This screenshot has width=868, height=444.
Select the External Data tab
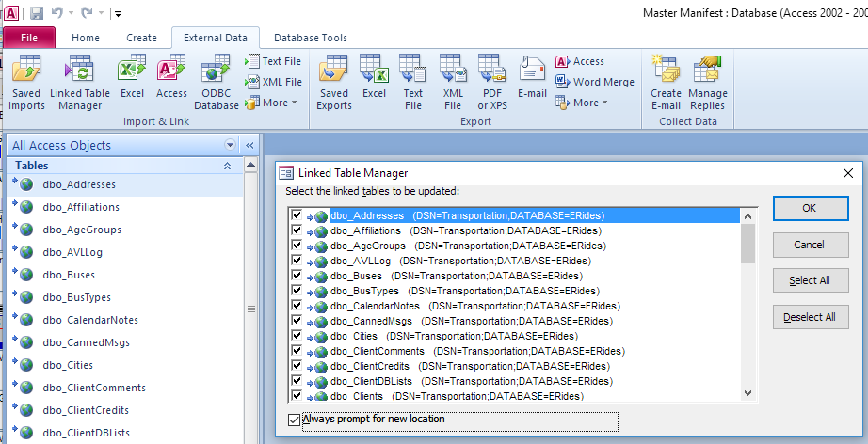coord(216,38)
